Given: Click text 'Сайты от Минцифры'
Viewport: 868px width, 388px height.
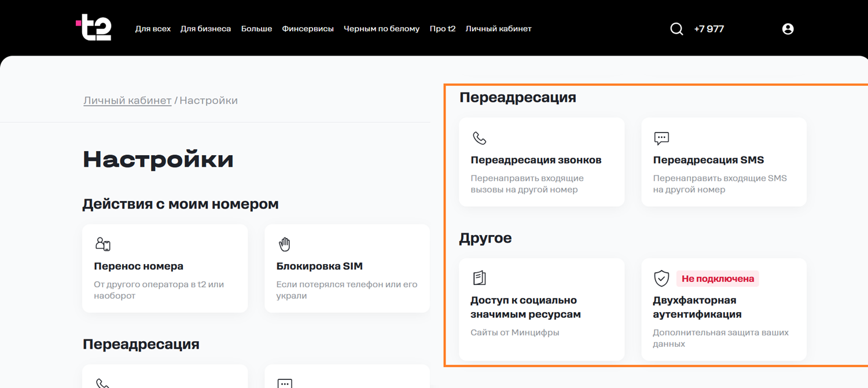Looking at the screenshot, I should (515, 332).
